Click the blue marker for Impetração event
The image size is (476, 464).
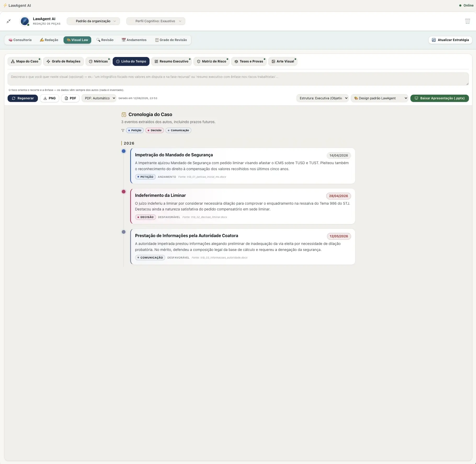pos(124,151)
